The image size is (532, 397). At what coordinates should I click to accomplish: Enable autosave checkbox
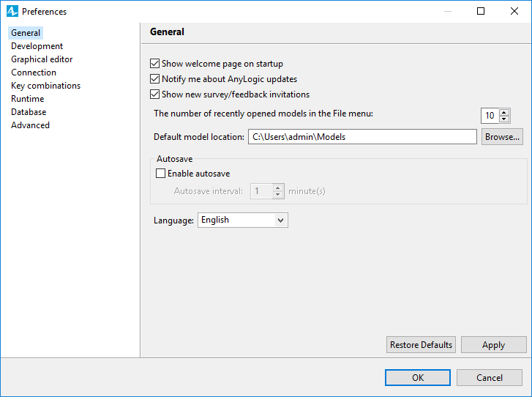pos(160,173)
